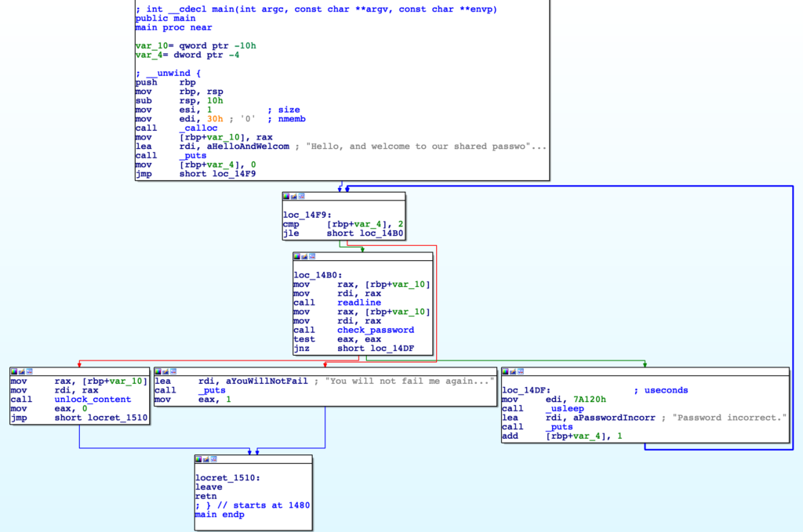
Task: Click the list icon on loc_14B0 block header
Action: pyautogui.click(x=312, y=256)
